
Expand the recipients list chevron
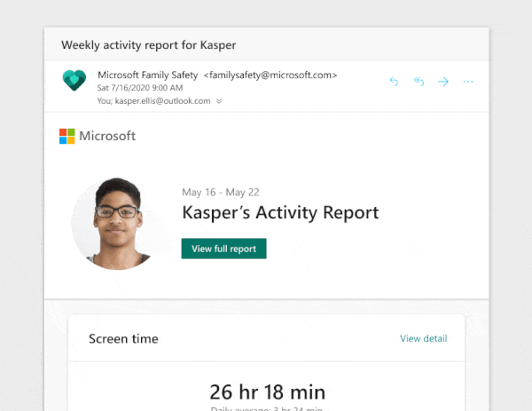pos(219,101)
